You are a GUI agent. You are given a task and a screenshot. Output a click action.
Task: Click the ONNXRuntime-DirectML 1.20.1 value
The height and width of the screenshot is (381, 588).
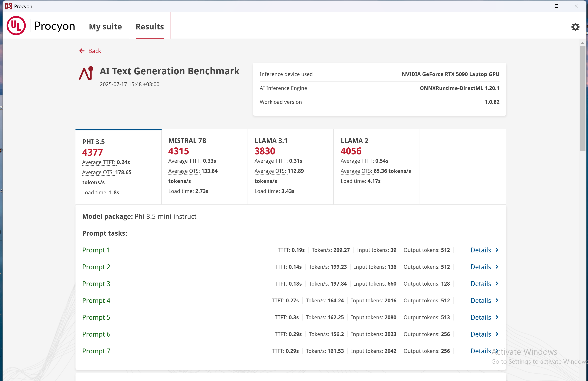click(459, 88)
